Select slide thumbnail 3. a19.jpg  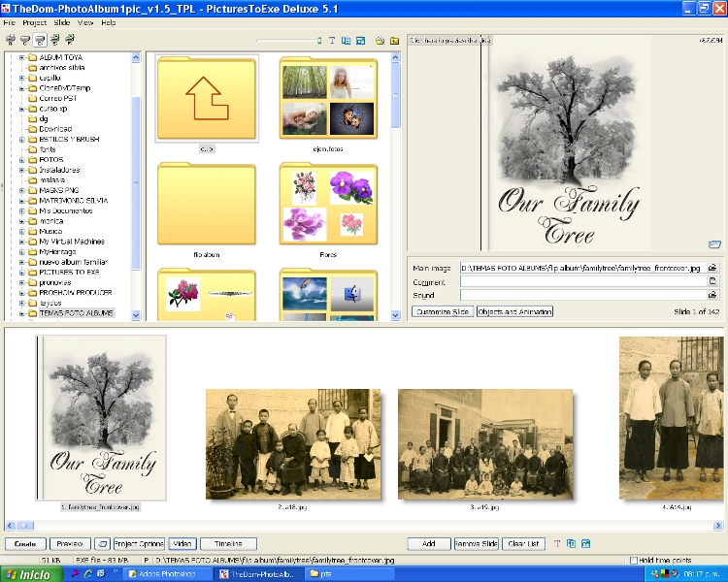click(485, 444)
